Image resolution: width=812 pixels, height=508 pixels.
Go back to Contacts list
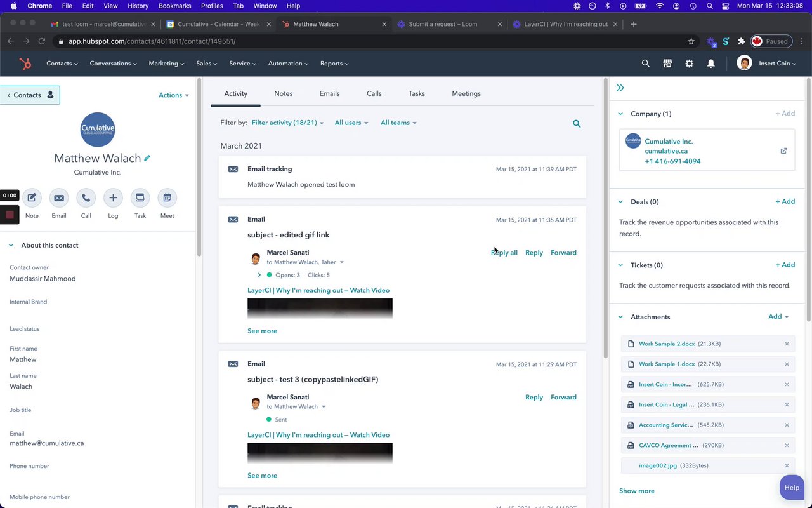coord(30,95)
